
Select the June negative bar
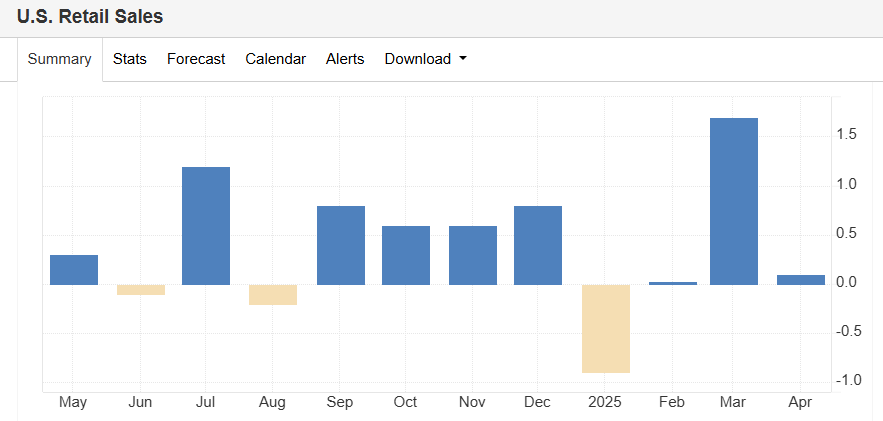tap(141, 290)
